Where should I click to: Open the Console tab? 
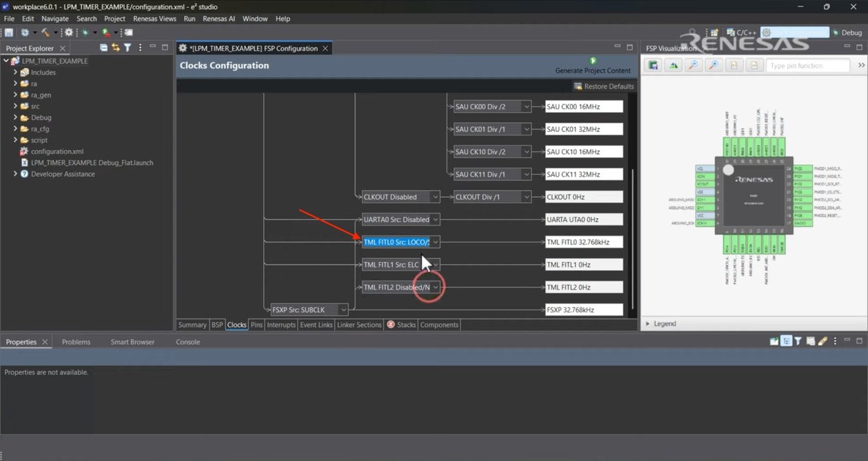[x=188, y=342]
